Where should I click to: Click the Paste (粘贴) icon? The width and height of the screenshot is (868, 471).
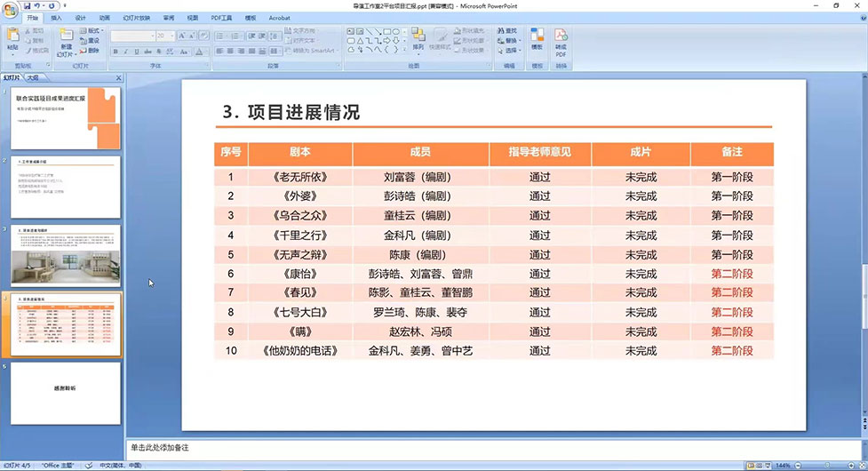pyautogui.click(x=12, y=39)
